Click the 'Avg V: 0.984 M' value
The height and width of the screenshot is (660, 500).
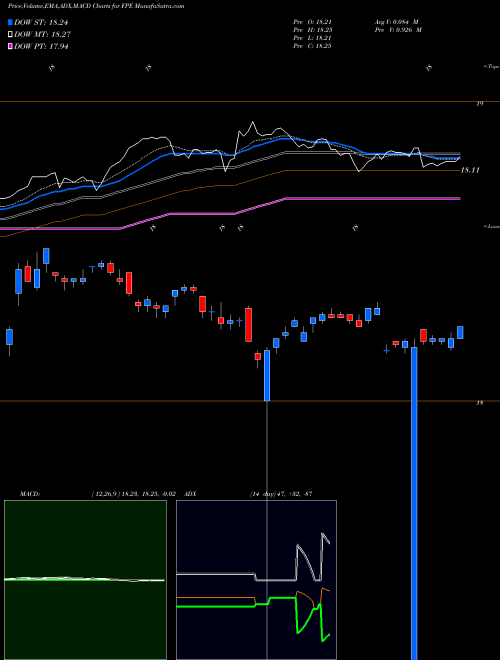coord(396,22)
